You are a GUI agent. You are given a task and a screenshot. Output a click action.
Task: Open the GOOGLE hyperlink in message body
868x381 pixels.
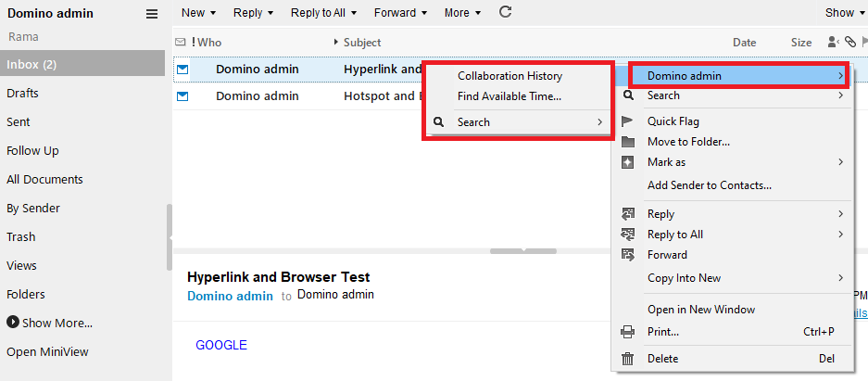pos(221,346)
